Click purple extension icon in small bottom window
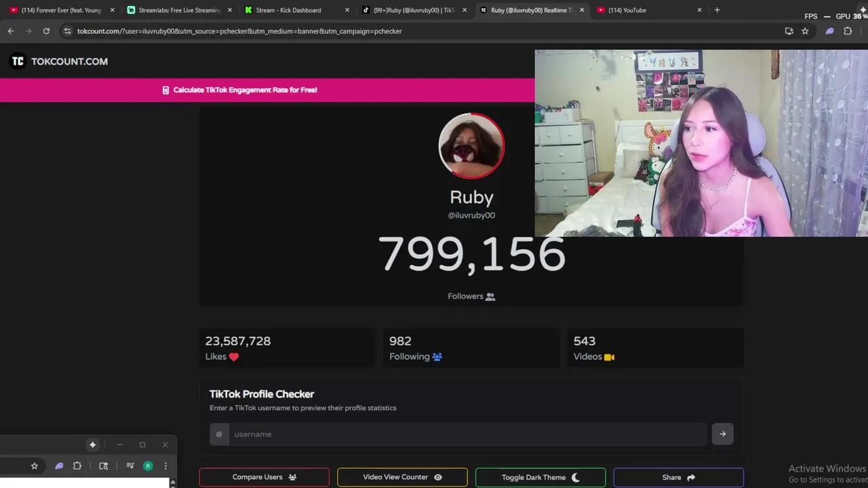 59,466
